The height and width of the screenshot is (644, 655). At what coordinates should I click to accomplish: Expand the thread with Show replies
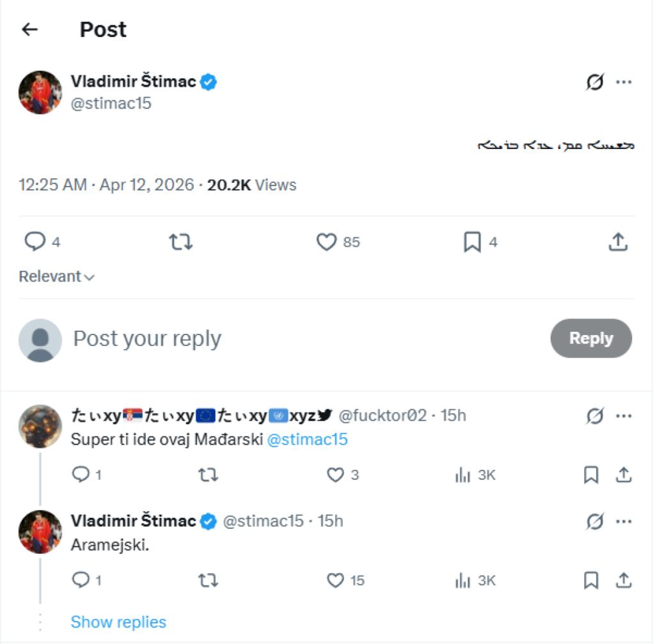pyautogui.click(x=118, y=622)
